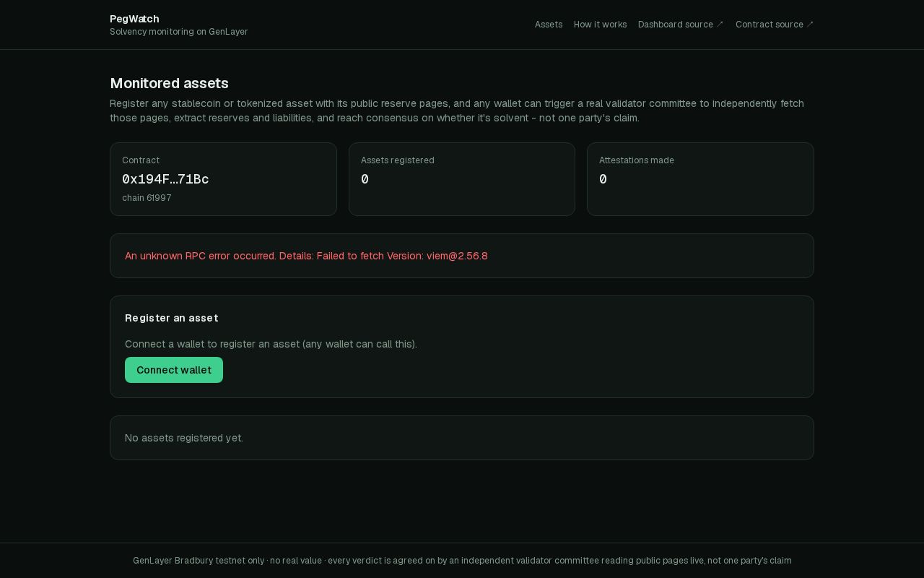The image size is (924, 578).
Task: Click the PegWatch logo title
Action: point(134,19)
